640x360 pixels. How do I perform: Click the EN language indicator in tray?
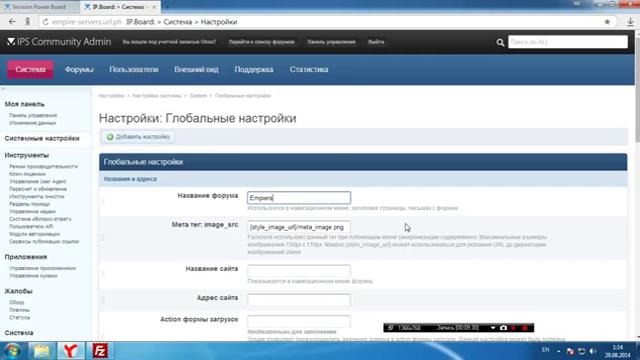[x=545, y=350]
